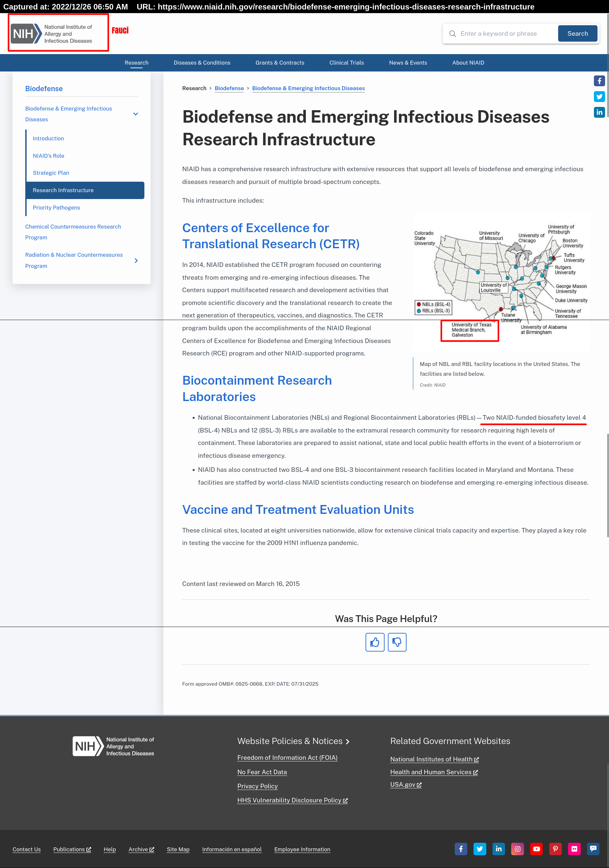Share page on LinkedIn via side icon
This screenshot has height=868, width=609.
(x=599, y=112)
